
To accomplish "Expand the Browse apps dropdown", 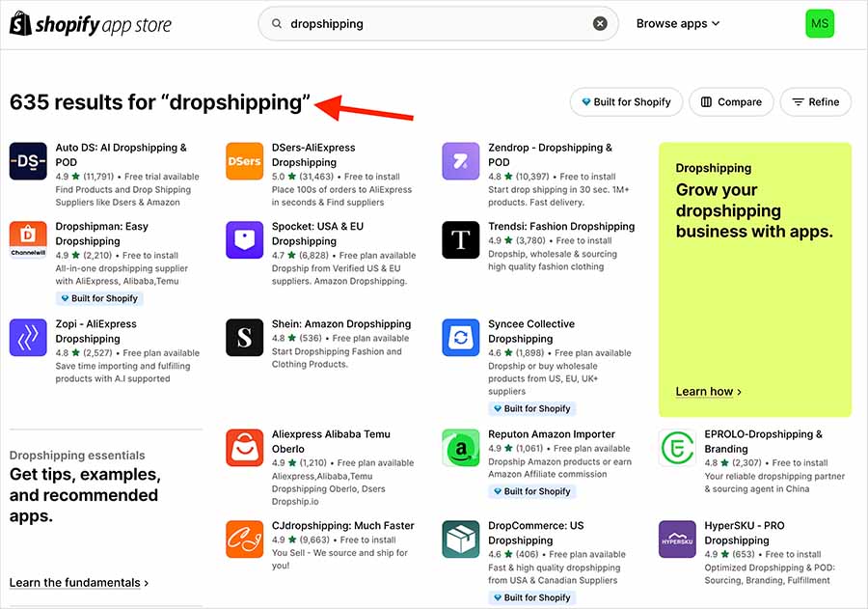I will [x=678, y=23].
